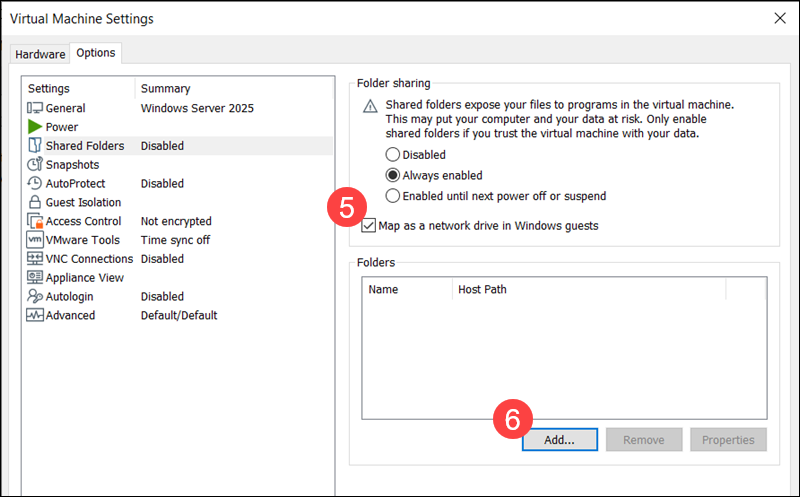
Task: Click the green Power arrow icon
Action: pyautogui.click(x=35, y=127)
